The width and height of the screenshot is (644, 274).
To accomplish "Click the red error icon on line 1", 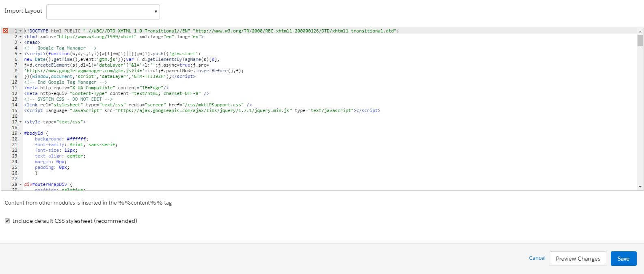I will tap(5, 31).
